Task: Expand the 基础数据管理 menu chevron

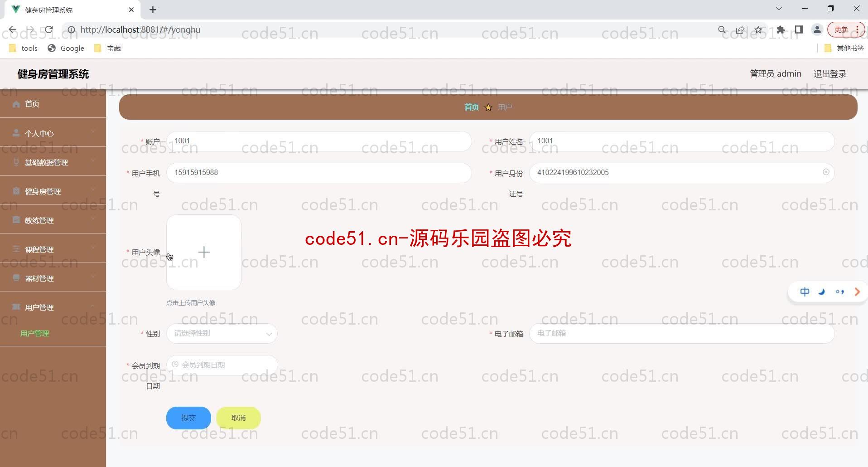Action: [93, 161]
